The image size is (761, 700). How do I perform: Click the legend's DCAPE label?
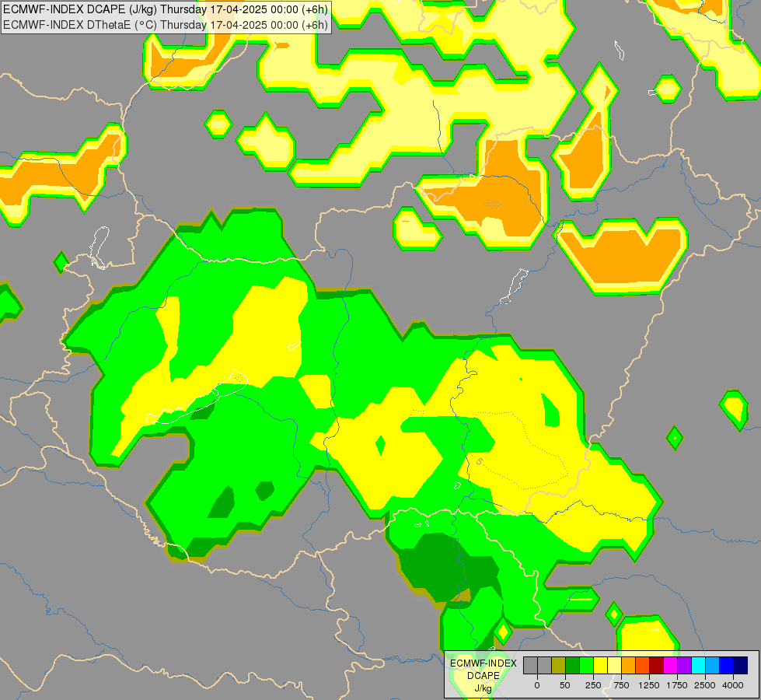(x=483, y=676)
